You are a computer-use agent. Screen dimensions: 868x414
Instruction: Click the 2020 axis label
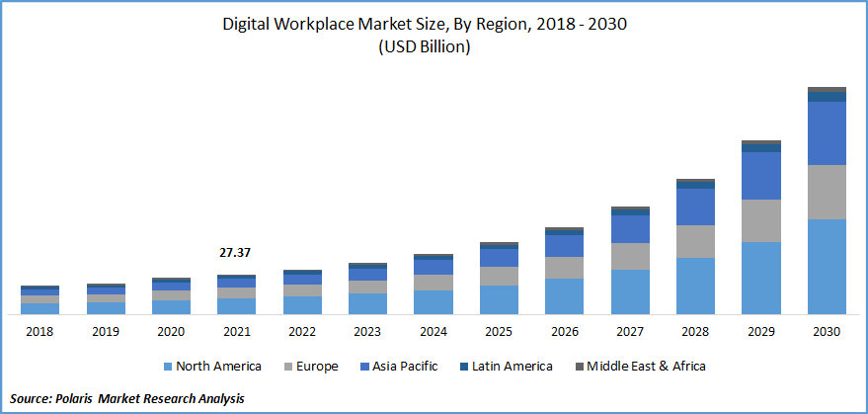[171, 332]
